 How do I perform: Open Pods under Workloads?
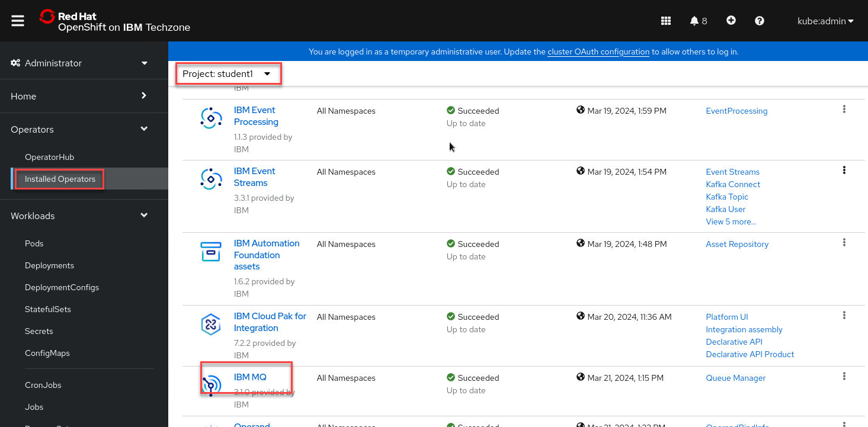(34, 243)
